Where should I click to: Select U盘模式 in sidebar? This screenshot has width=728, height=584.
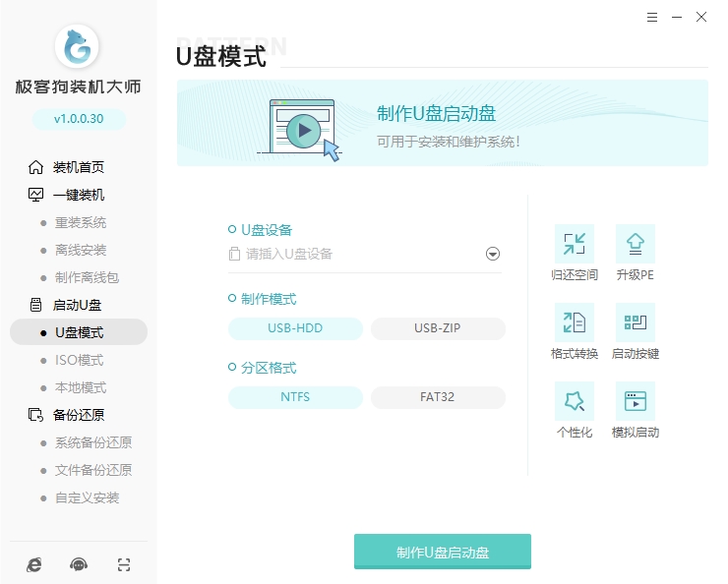click(x=79, y=332)
